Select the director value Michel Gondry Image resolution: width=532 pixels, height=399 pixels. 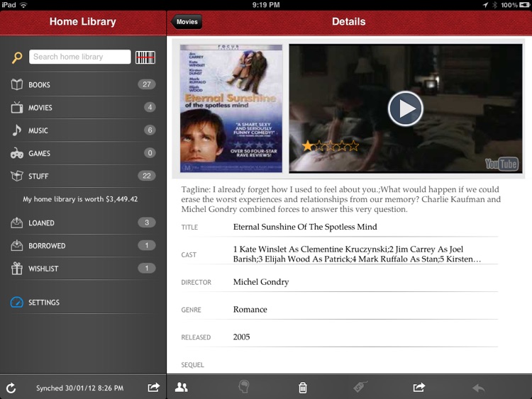(261, 282)
